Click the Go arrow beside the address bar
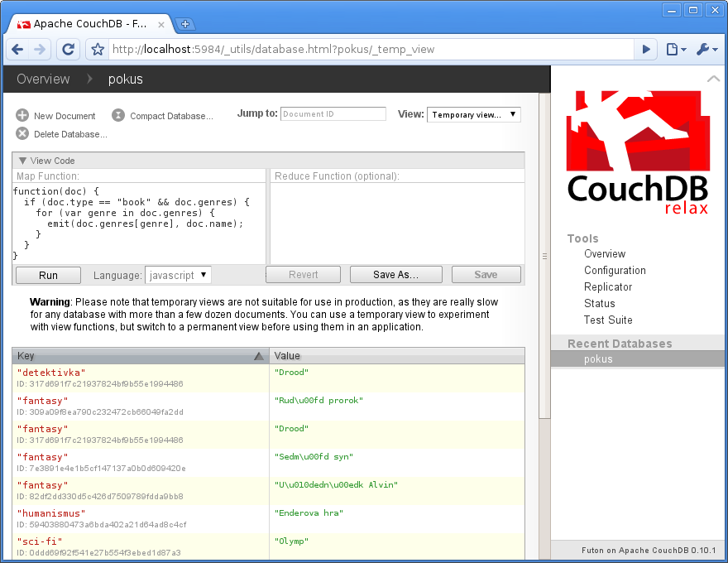Screen dimensions: 728x563 [x=646, y=49]
